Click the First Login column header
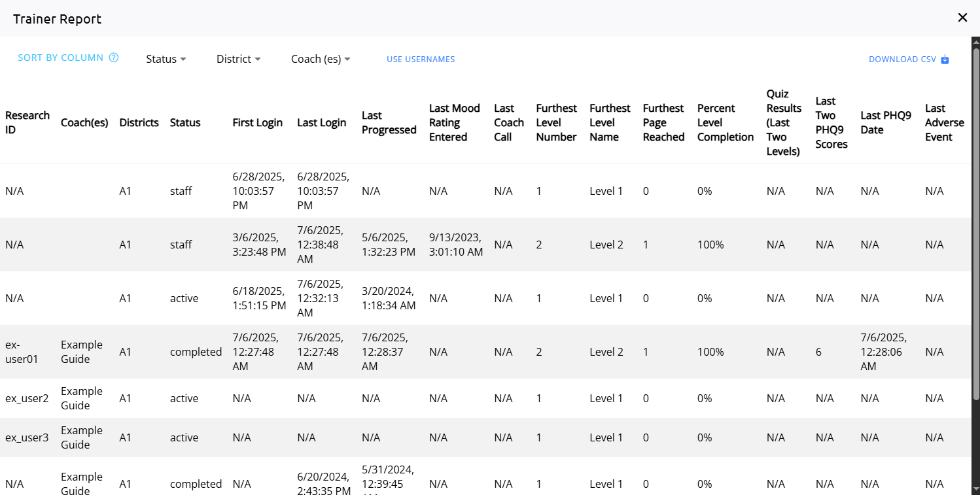 pyautogui.click(x=258, y=123)
